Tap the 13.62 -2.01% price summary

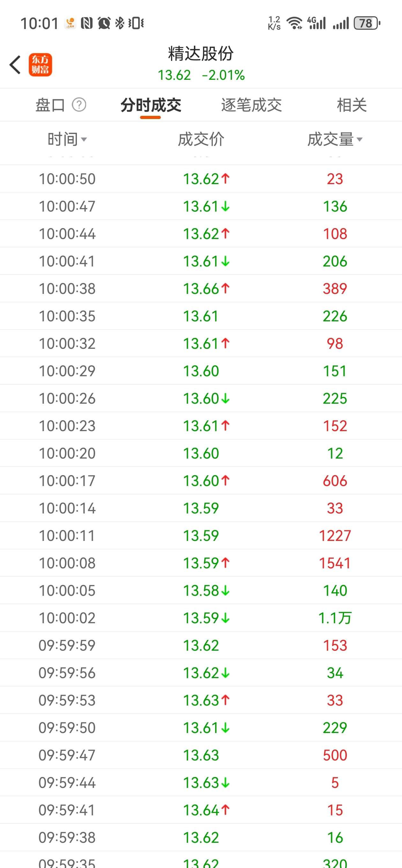click(201, 75)
